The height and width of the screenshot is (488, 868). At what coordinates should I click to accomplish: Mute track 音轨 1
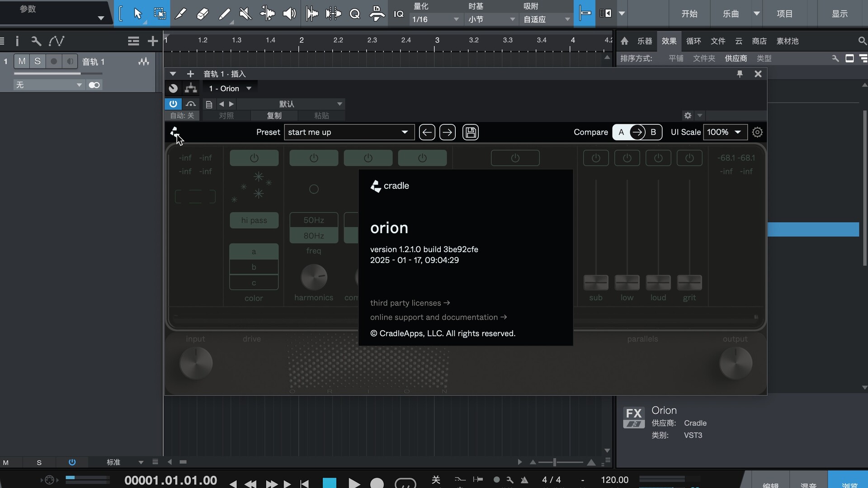22,61
